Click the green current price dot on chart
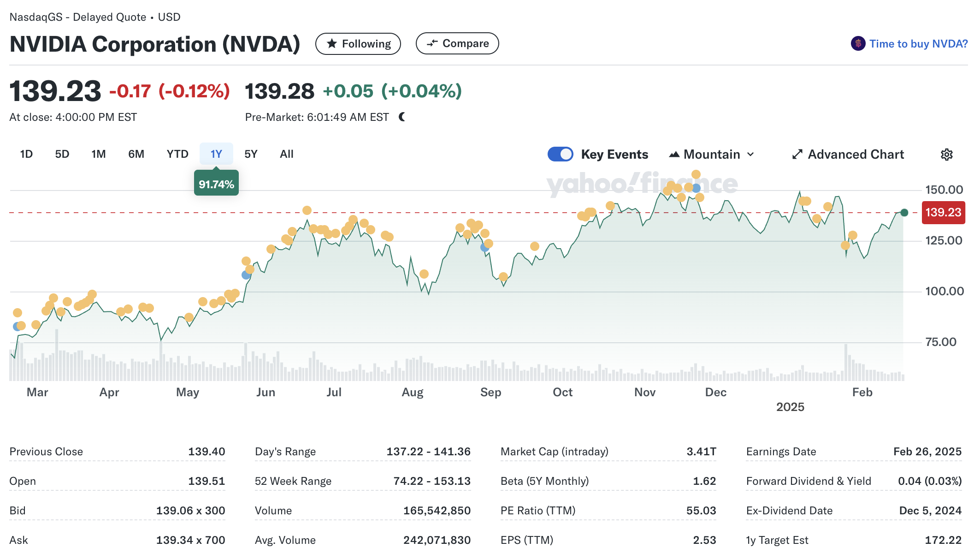Image resolution: width=980 pixels, height=560 pixels. [904, 213]
